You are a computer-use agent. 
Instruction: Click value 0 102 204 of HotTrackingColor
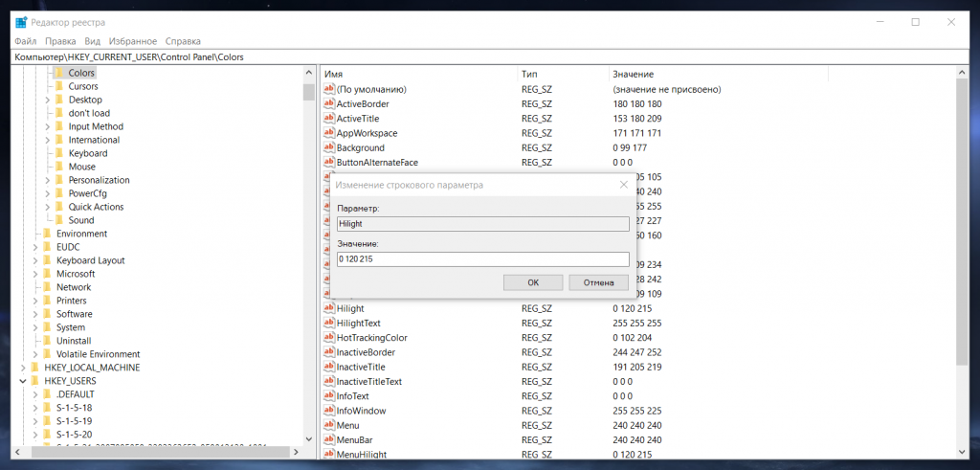click(632, 338)
